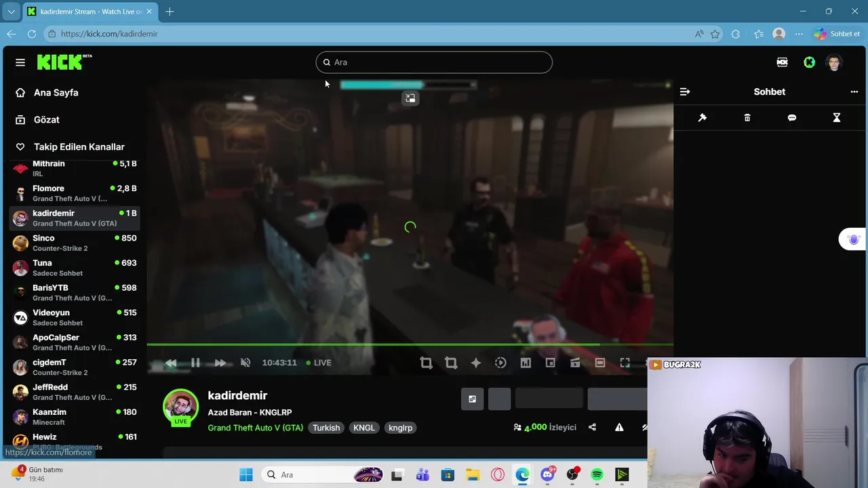Click the Kick logo

64,62
